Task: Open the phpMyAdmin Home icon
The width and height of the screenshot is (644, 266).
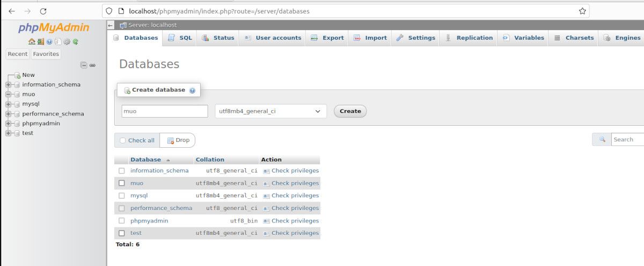Action: (32, 41)
